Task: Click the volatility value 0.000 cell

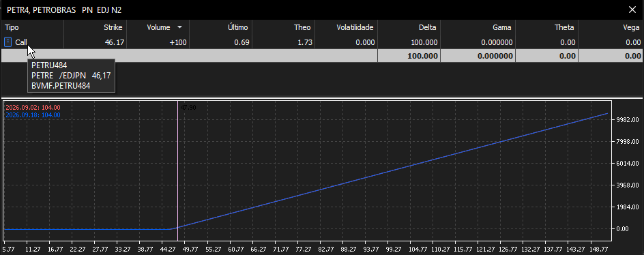Action: click(365, 42)
